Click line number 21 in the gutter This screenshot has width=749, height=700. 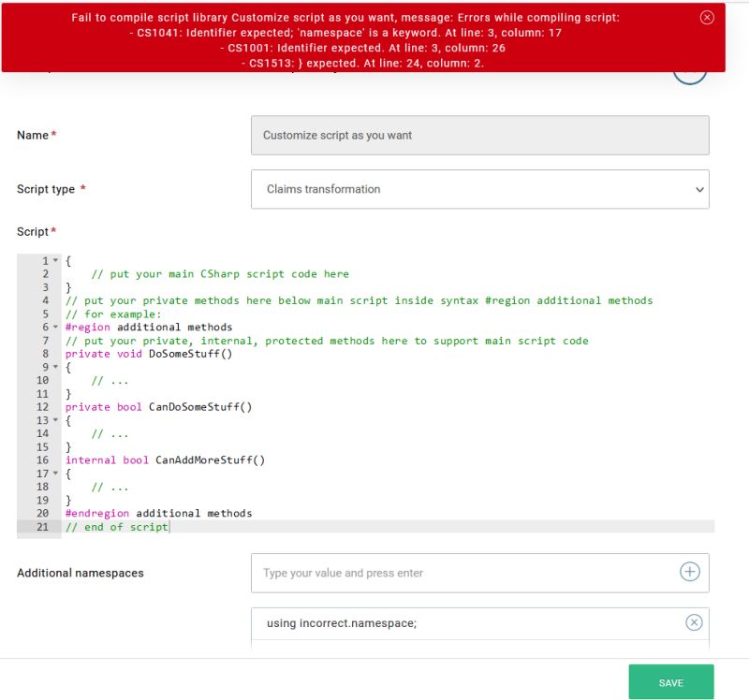pyautogui.click(x=42, y=527)
